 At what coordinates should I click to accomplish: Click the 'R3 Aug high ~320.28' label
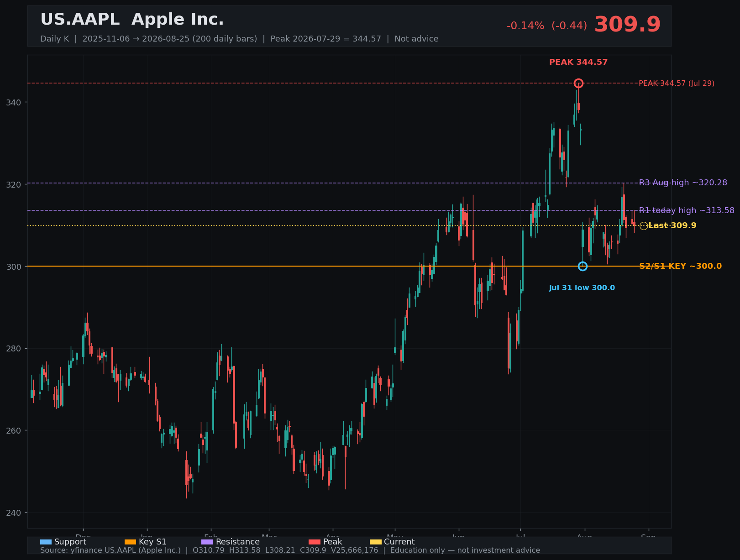(x=683, y=183)
